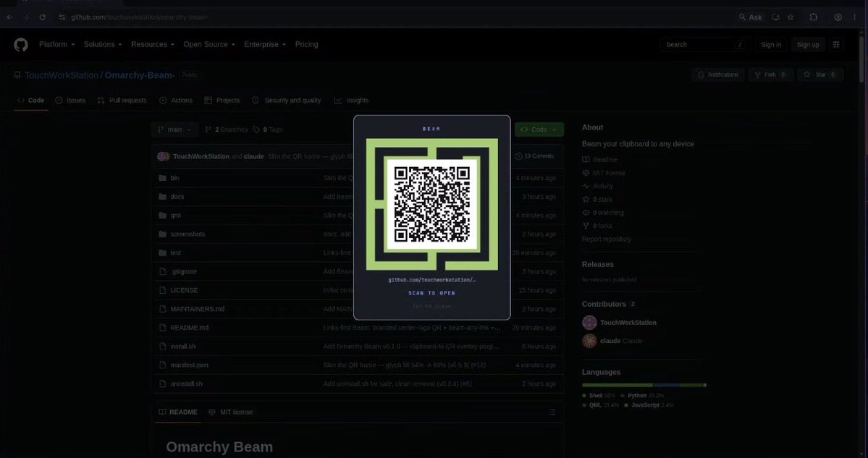Click the icon button beside Sign up
This screenshot has height=458, width=868.
click(836, 45)
